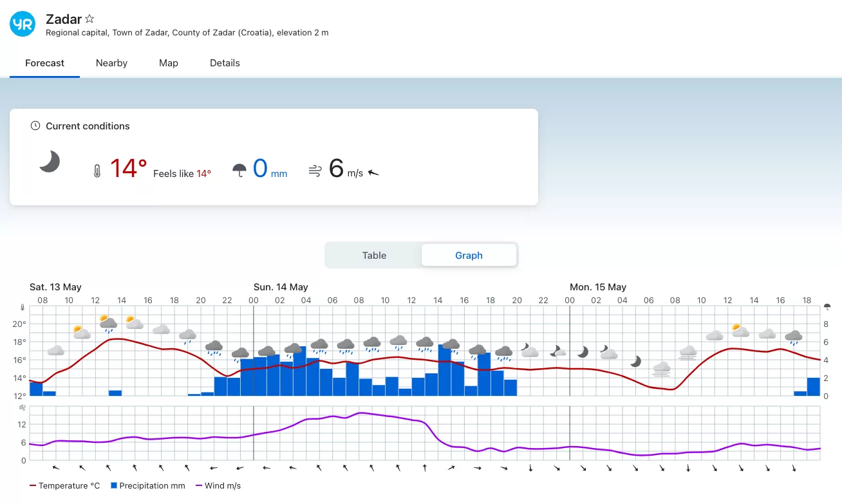842x504 pixels.
Task: Open the Map tab
Action: (x=169, y=63)
